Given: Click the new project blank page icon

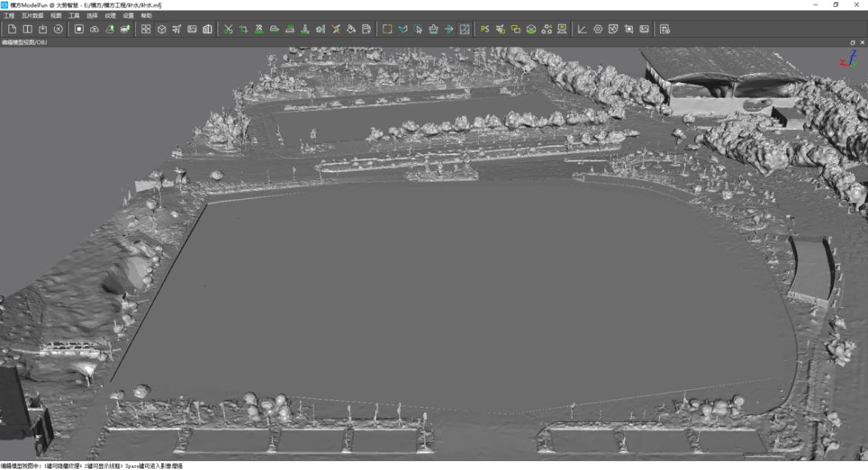Looking at the screenshot, I should 12,29.
